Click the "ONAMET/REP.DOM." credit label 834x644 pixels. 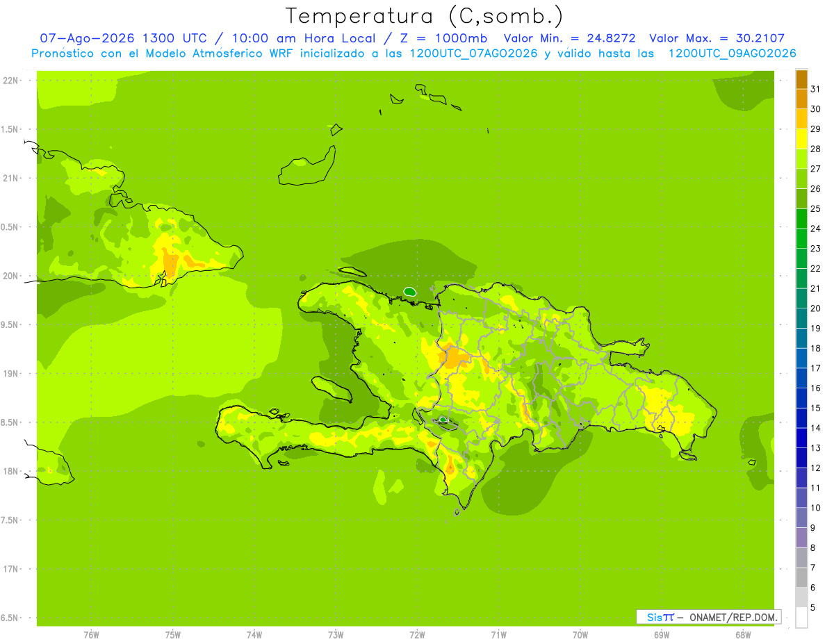click(x=735, y=617)
